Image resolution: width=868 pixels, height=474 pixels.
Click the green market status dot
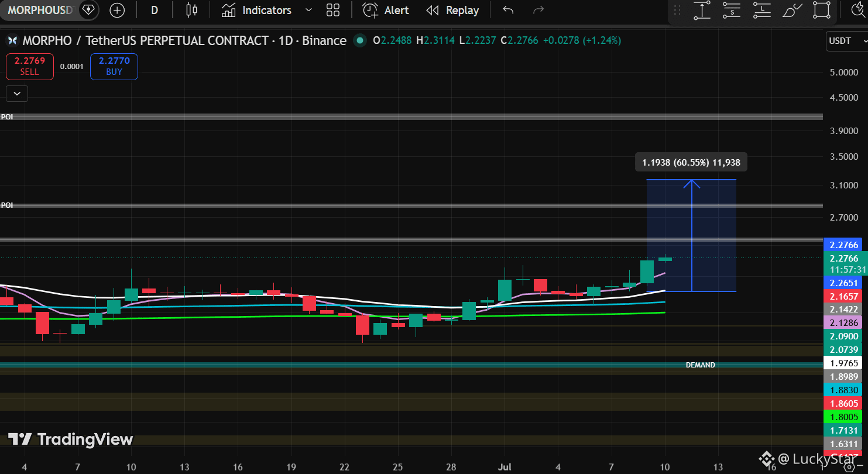360,40
